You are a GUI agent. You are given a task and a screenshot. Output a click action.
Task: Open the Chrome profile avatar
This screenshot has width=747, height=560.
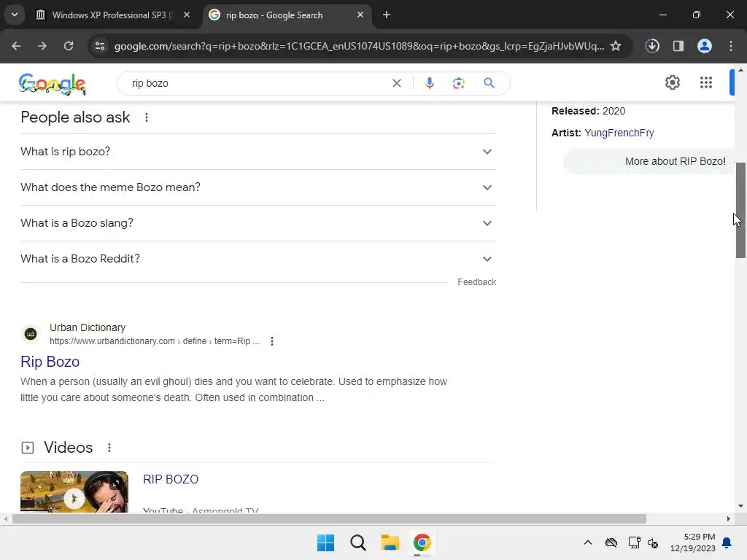[705, 46]
